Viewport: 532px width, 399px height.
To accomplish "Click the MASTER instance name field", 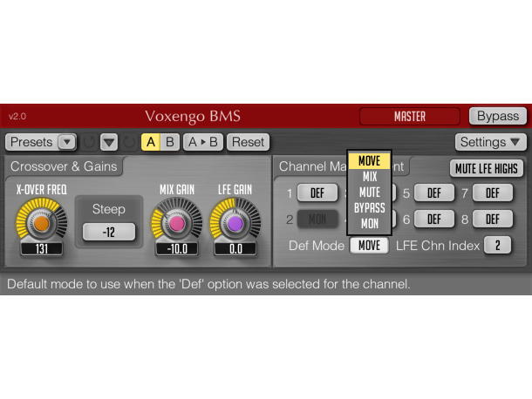I will pyautogui.click(x=410, y=117).
